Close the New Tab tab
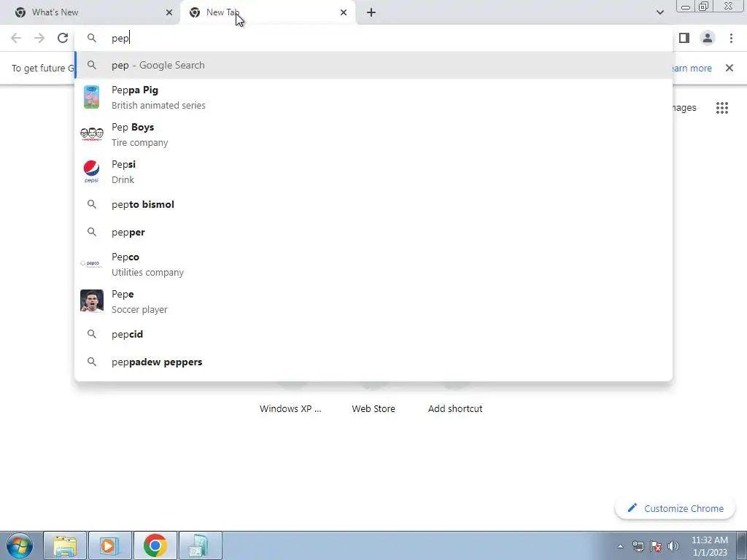The width and height of the screenshot is (747, 560). click(x=343, y=12)
